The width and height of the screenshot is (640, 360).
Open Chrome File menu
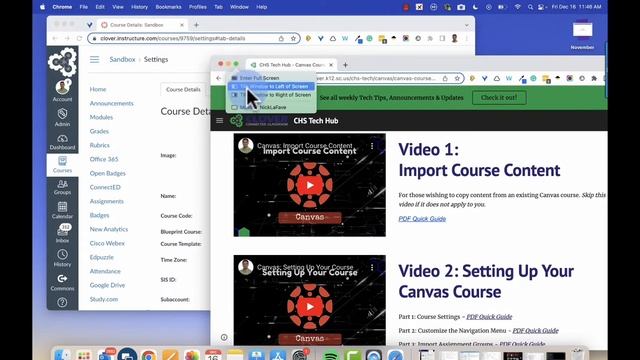pyautogui.click(x=84, y=7)
